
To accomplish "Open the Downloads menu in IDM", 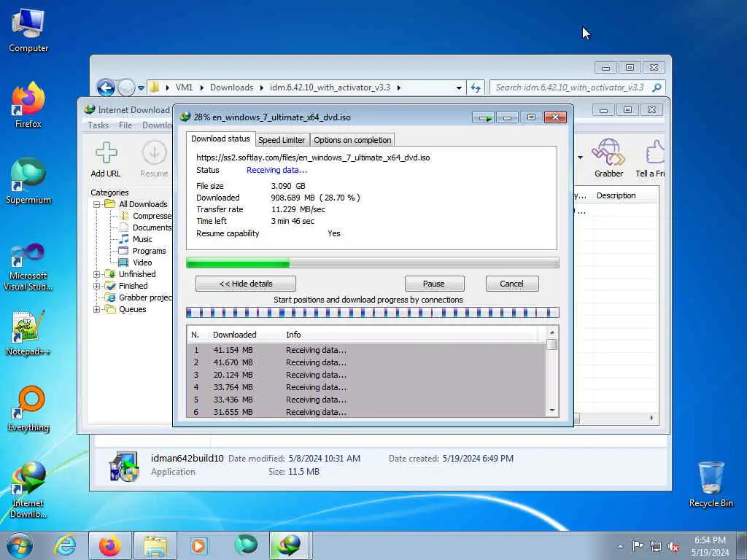I will click(157, 125).
